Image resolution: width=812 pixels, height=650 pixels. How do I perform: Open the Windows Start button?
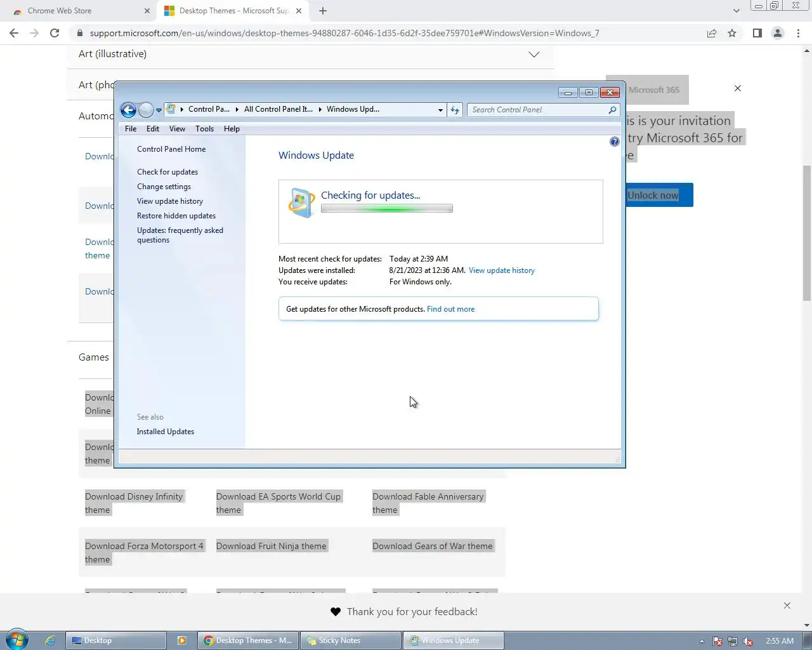(x=17, y=640)
